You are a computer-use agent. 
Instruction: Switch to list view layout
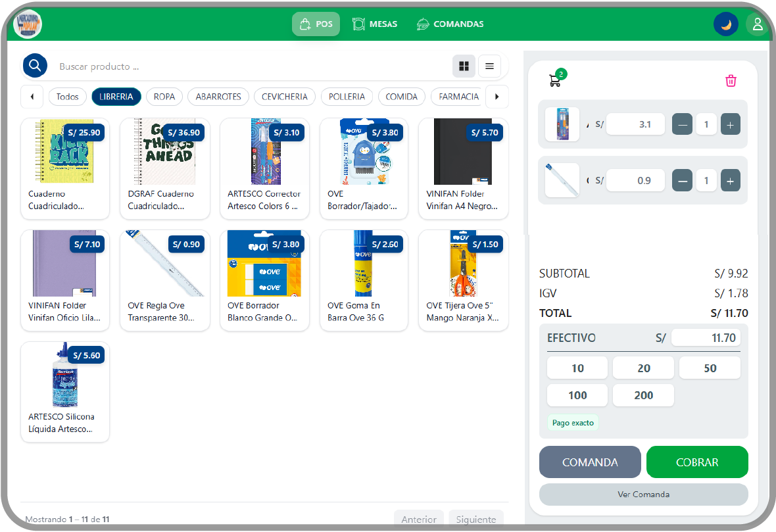point(489,66)
